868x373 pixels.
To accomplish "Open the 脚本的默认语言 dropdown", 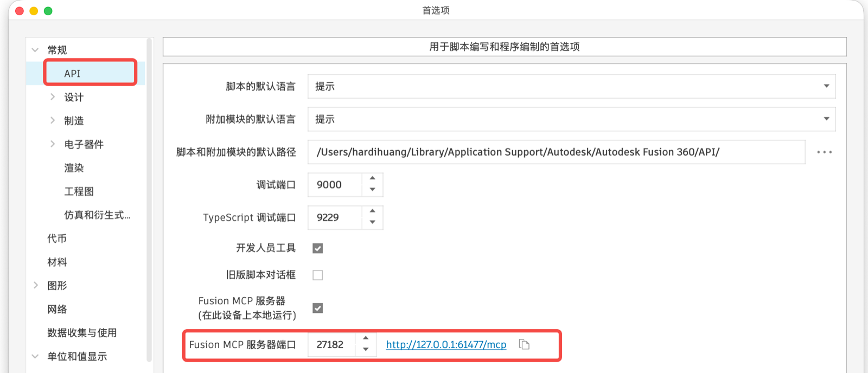I will (571, 86).
